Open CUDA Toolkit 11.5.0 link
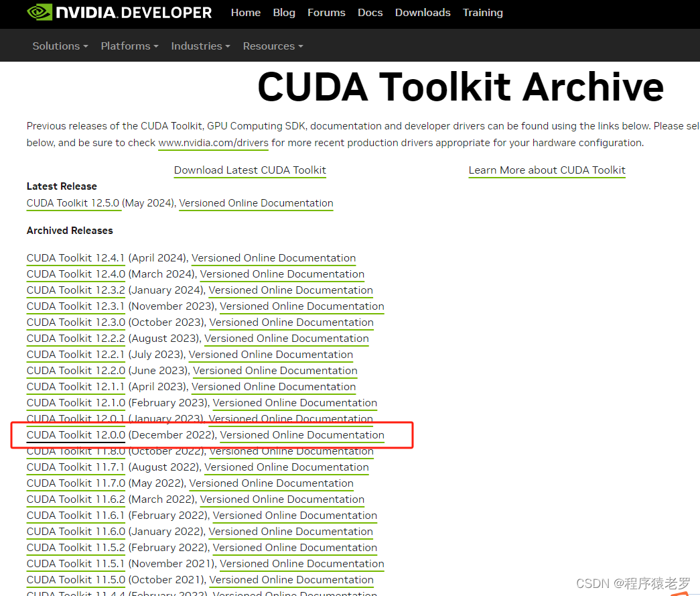 [x=76, y=580]
